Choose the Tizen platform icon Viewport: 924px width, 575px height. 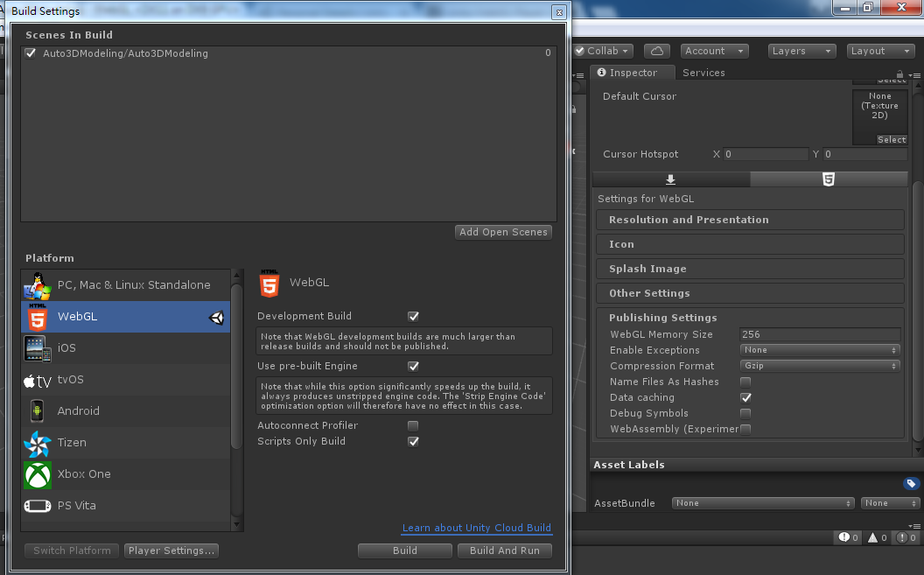[38, 443]
